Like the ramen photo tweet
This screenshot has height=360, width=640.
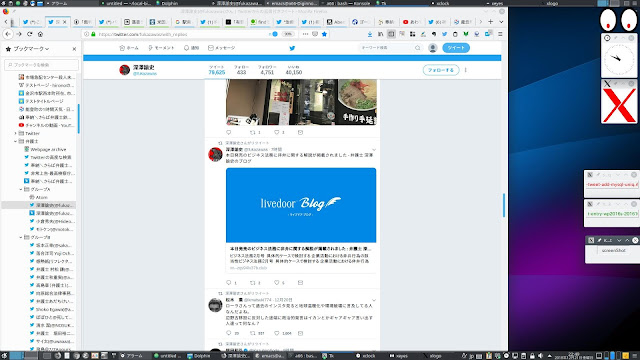[277, 132]
